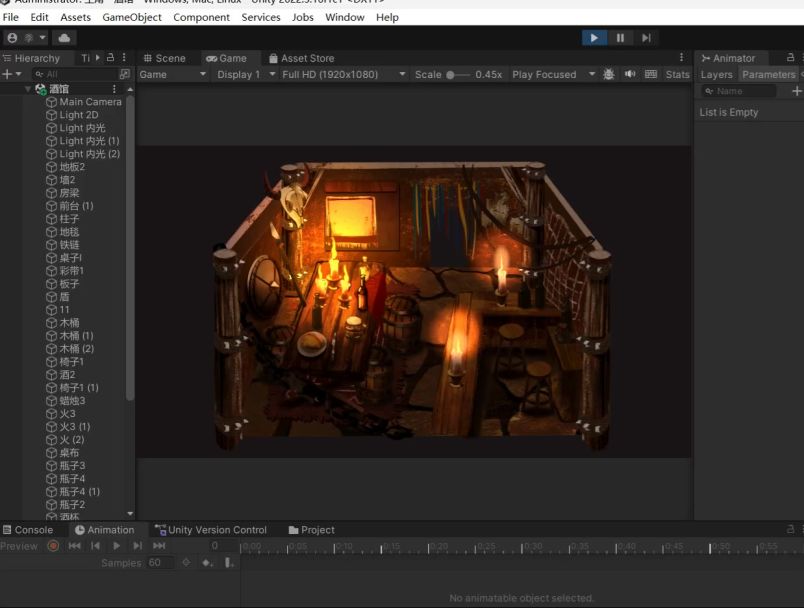Click the Step frame button in toolbar
The height and width of the screenshot is (608, 804).
[646, 38]
